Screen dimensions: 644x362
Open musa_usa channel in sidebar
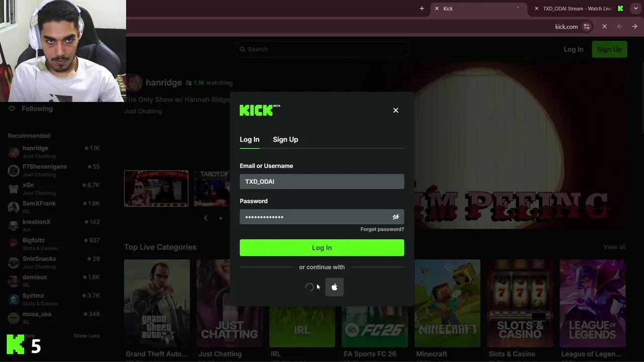click(x=54, y=317)
